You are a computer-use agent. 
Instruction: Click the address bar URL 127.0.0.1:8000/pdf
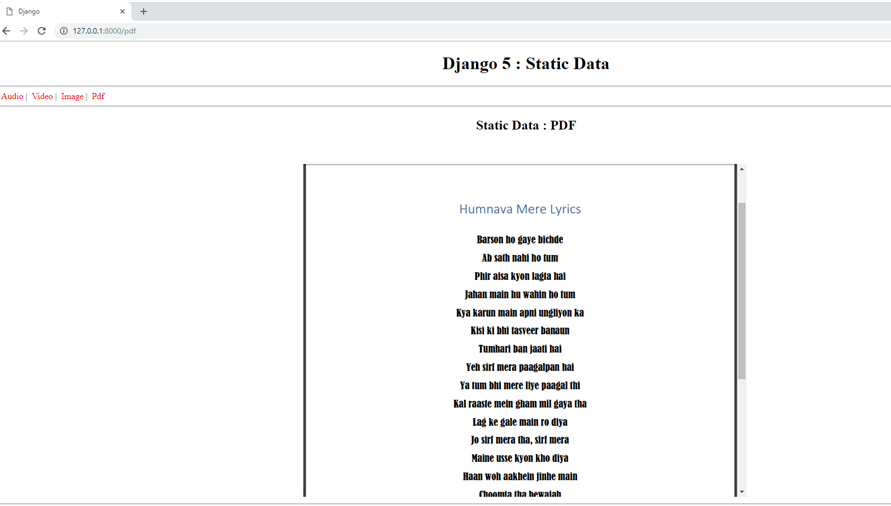[104, 31]
